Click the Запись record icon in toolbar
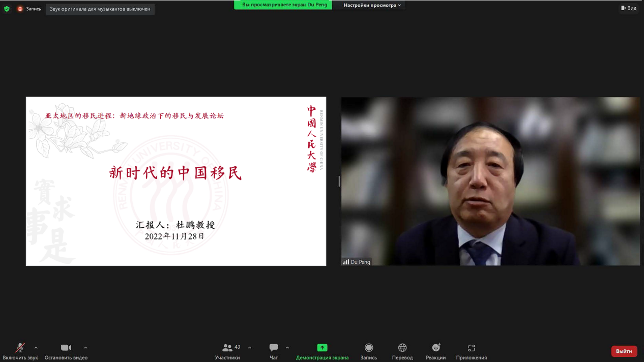This screenshot has width=644, height=362. coord(369,348)
